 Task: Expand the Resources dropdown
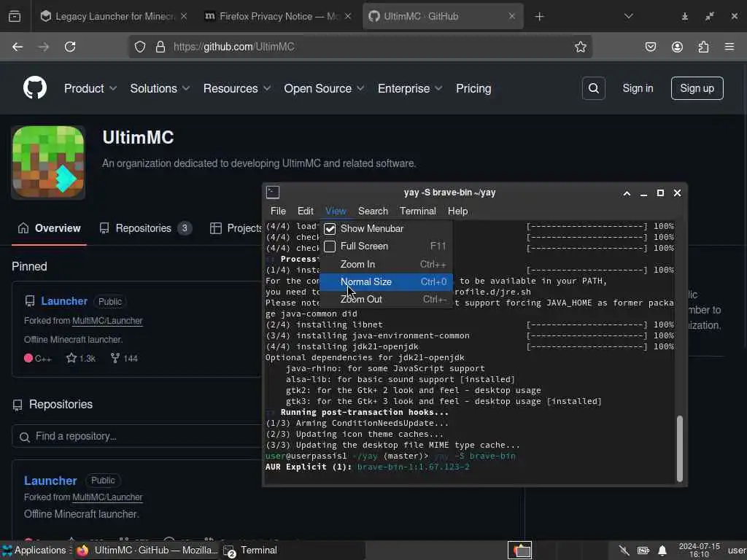click(237, 88)
